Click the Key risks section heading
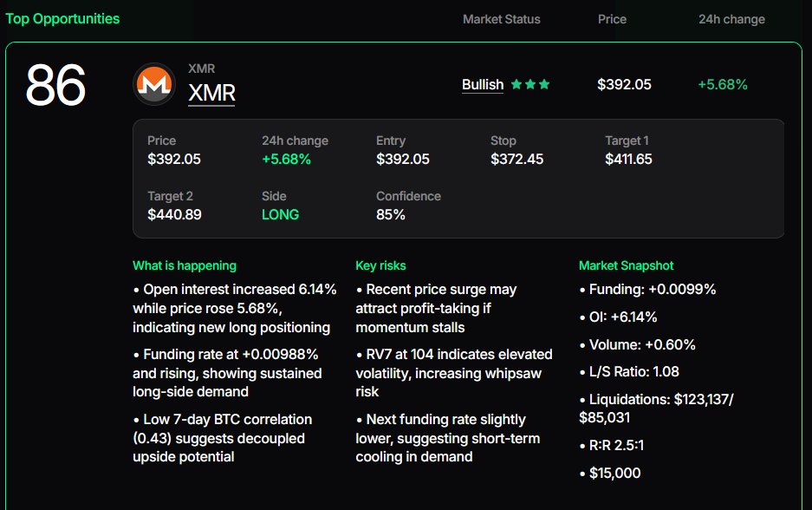This screenshot has height=510, width=812. [380, 265]
